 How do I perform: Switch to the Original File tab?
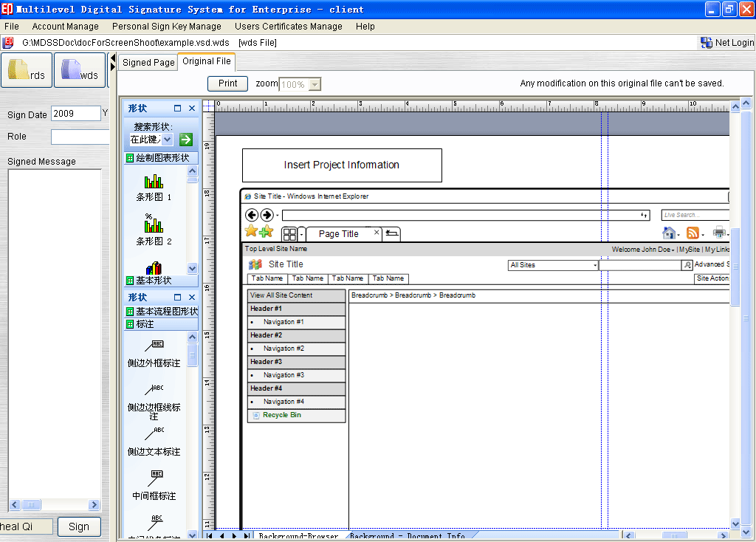click(x=207, y=61)
